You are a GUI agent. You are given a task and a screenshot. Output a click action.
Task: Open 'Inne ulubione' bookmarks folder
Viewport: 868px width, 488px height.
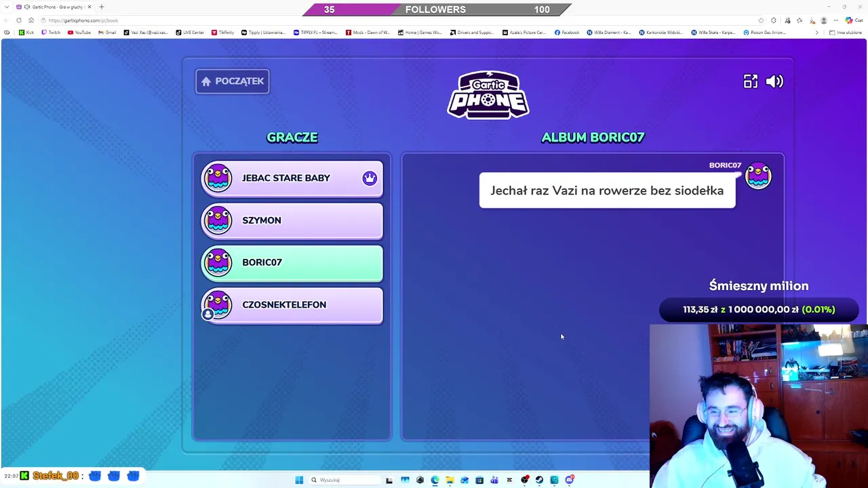click(845, 33)
